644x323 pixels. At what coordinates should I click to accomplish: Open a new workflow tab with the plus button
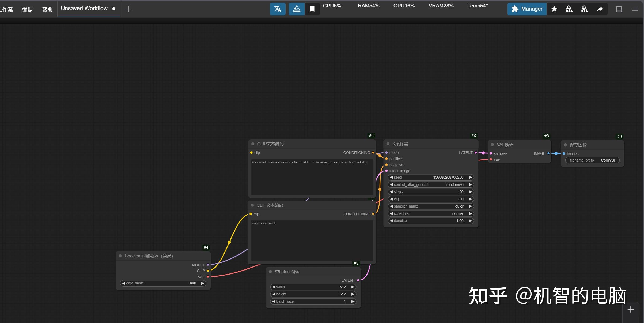click(128, 9)
